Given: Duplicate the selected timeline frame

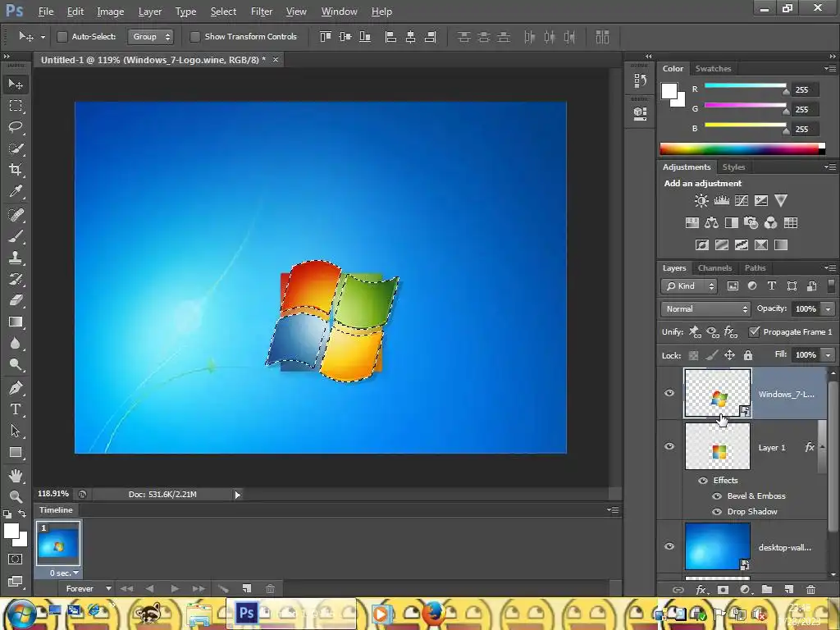Looking at the screenshot, I should coord(246,589).
